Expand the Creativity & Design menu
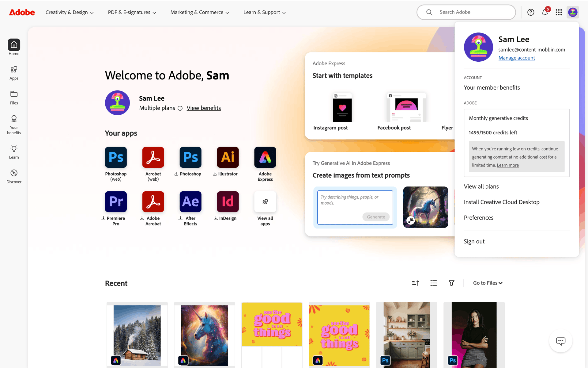This screenshot has height=368, width=588. (x=70, y=12)
